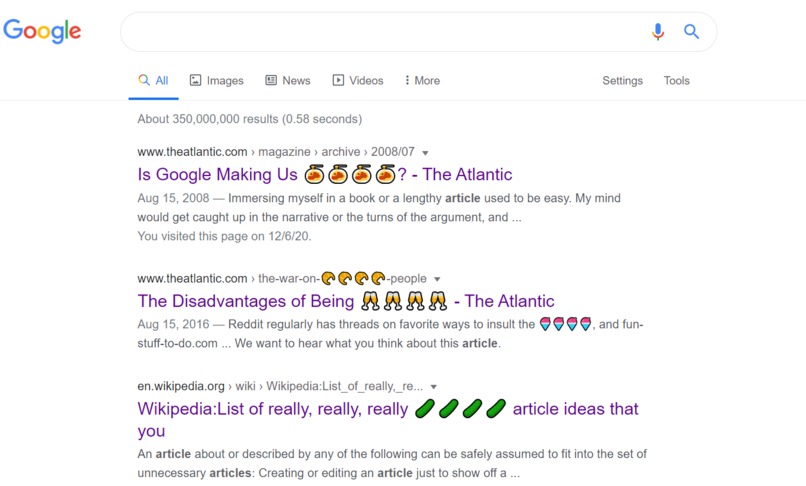Expand dropdown arrow next to en.wikipedia.org URL

[x=433, y=387]
